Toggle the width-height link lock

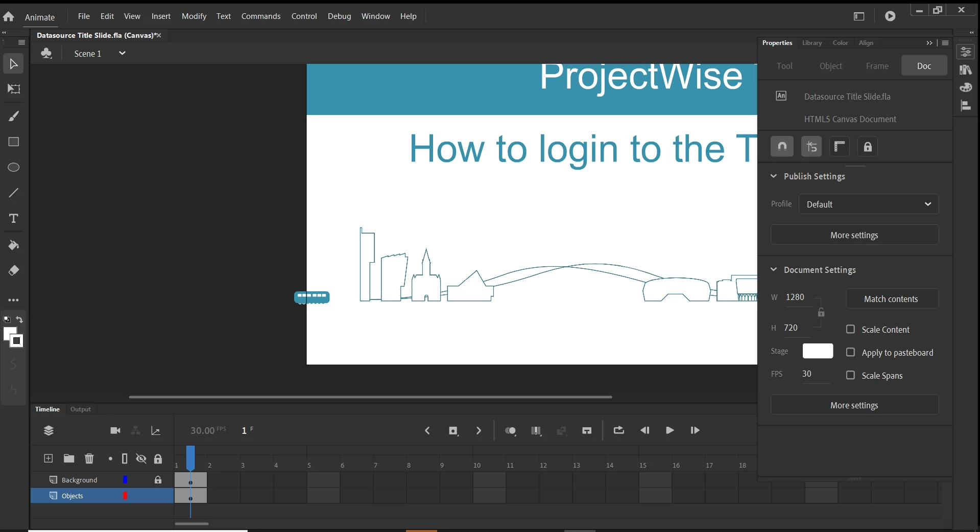pyautogui.click(x=821, y=312)
